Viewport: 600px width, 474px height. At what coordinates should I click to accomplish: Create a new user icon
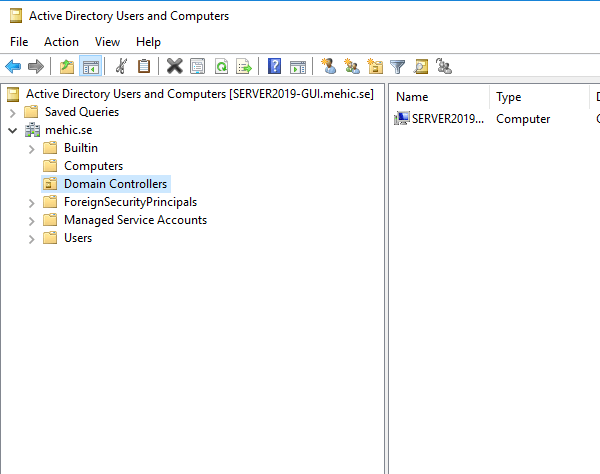click(x=328, y=66)
